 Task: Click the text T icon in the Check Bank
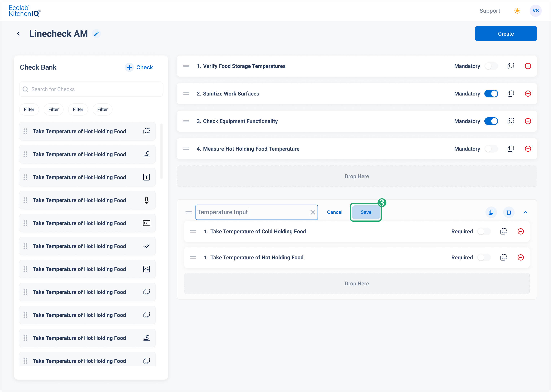(146, 177)
